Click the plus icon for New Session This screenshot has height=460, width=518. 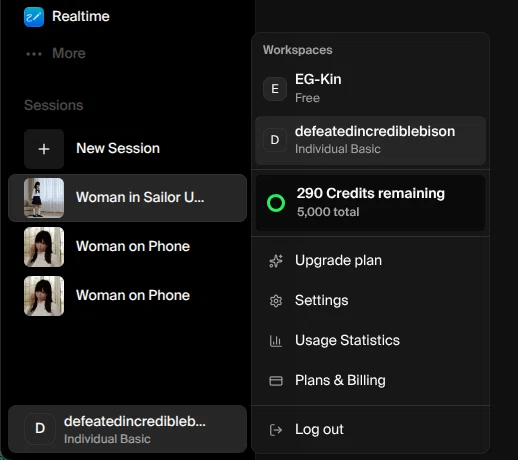[x=44, y=149]
